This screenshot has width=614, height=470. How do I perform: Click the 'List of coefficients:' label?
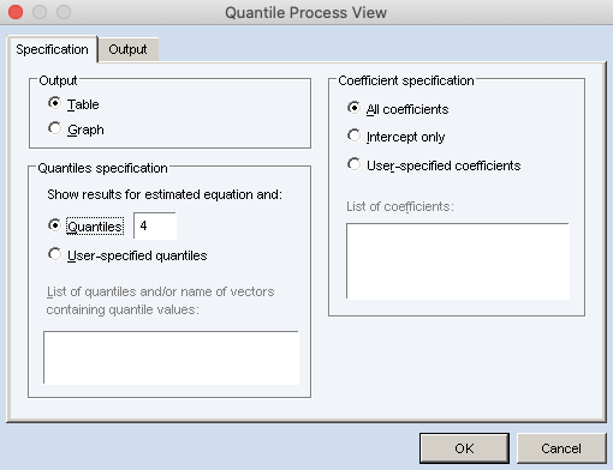pyautogui.click(x=400, y=207)
